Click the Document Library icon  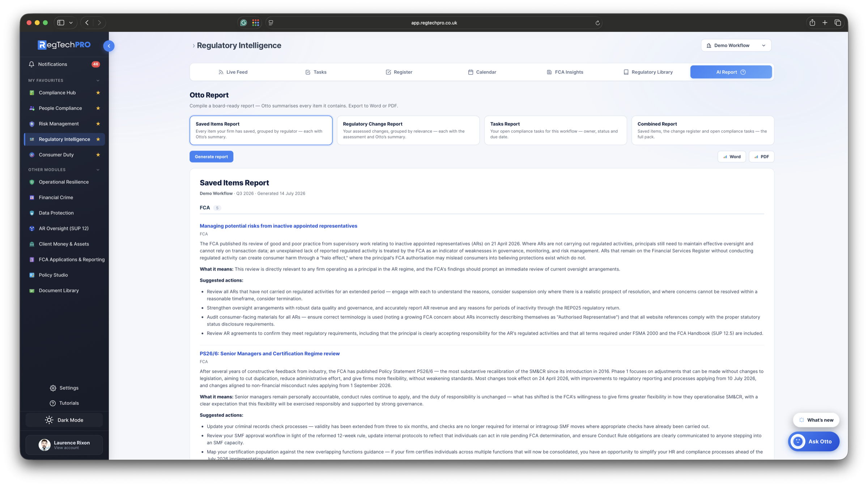coord(32,291)
